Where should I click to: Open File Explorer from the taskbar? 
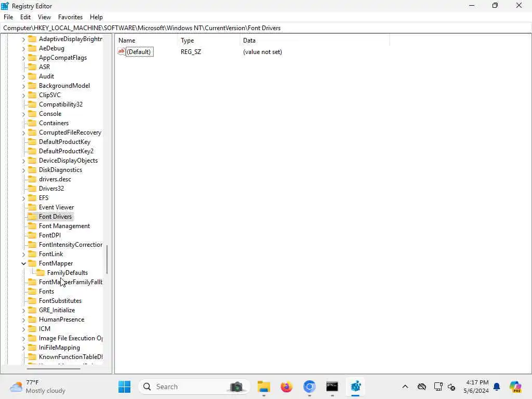click(x=263, y=387)
